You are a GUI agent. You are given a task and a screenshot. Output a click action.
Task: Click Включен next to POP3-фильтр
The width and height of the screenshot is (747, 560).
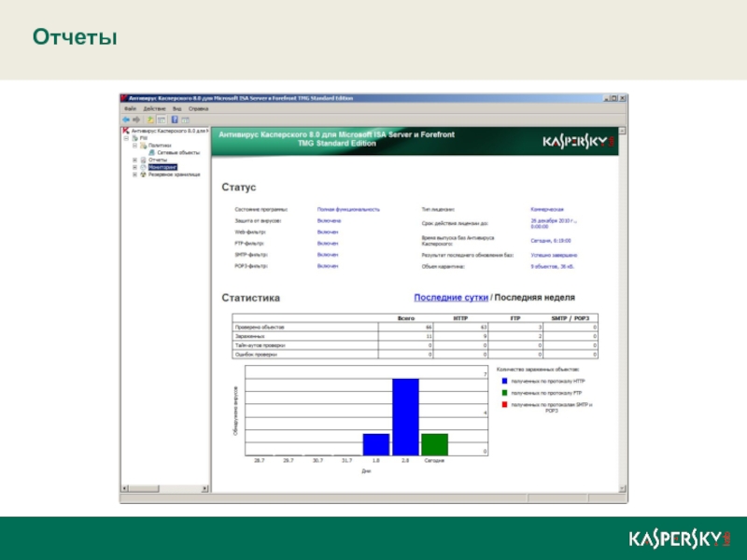point(328,266)
